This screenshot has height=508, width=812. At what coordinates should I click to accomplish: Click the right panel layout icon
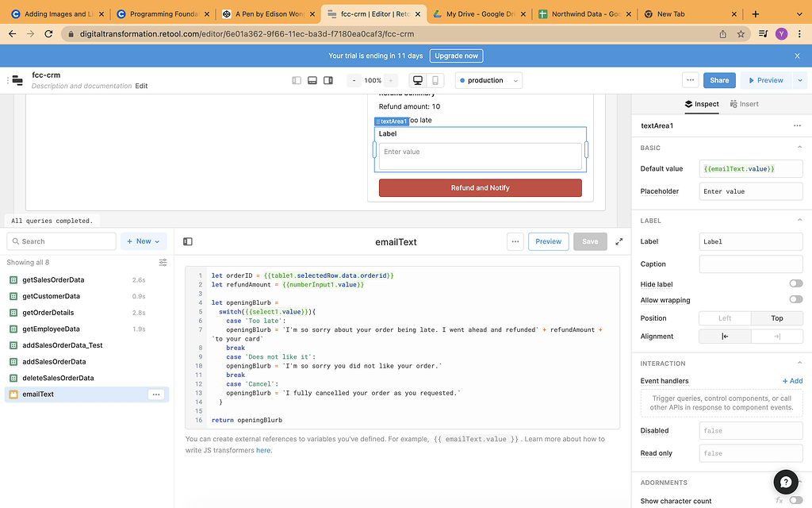328,80
